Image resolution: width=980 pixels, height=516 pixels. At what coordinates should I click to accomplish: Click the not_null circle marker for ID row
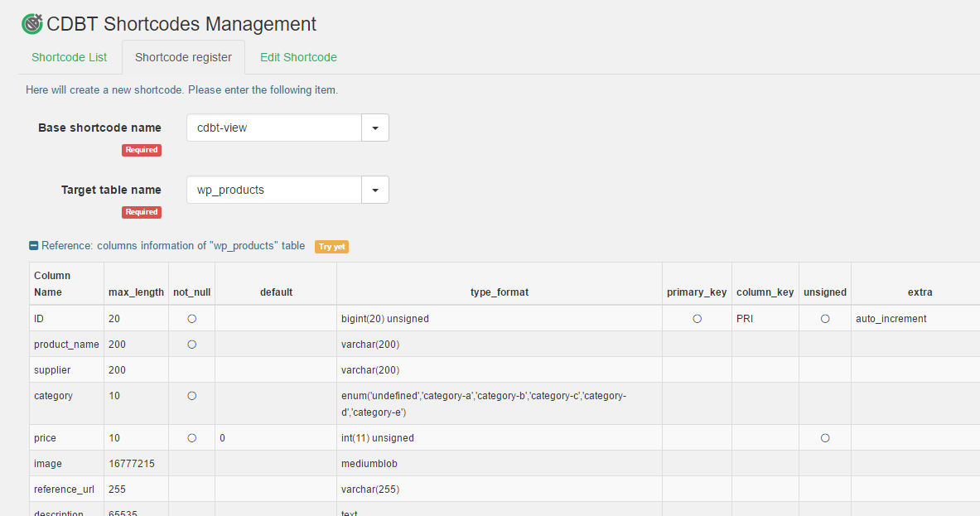pyautogui.click(x=191, y=319)
